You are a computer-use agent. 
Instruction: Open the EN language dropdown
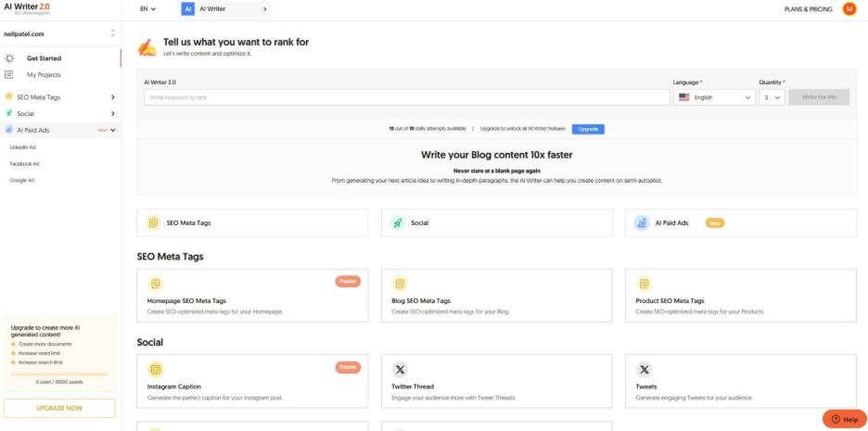(147, 9)
